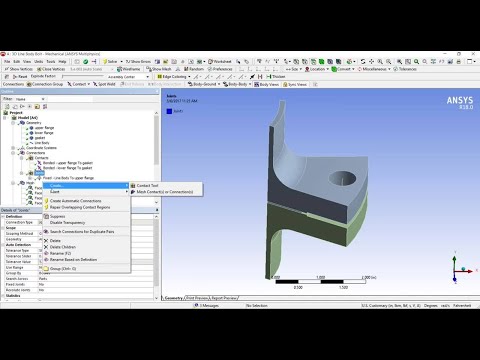Collapse the Contacts tree node
Image resolution: width=480 pixels, height=360 pixels.
22,158
